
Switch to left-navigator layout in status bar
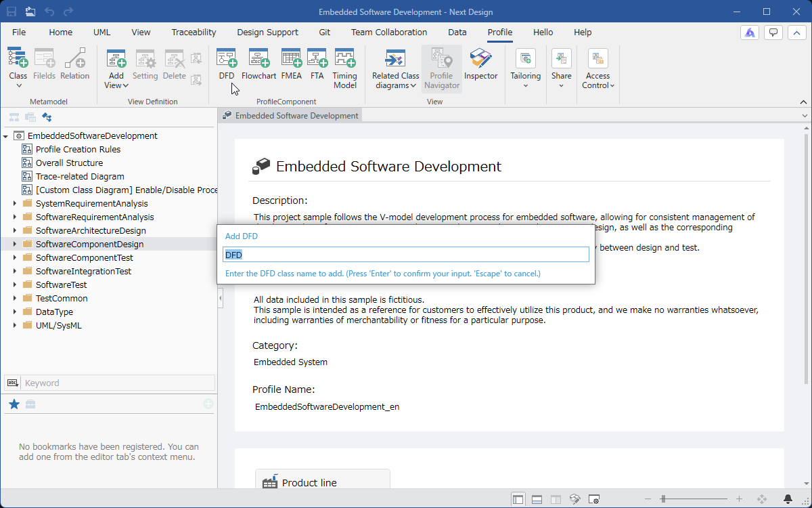point(518,499)
